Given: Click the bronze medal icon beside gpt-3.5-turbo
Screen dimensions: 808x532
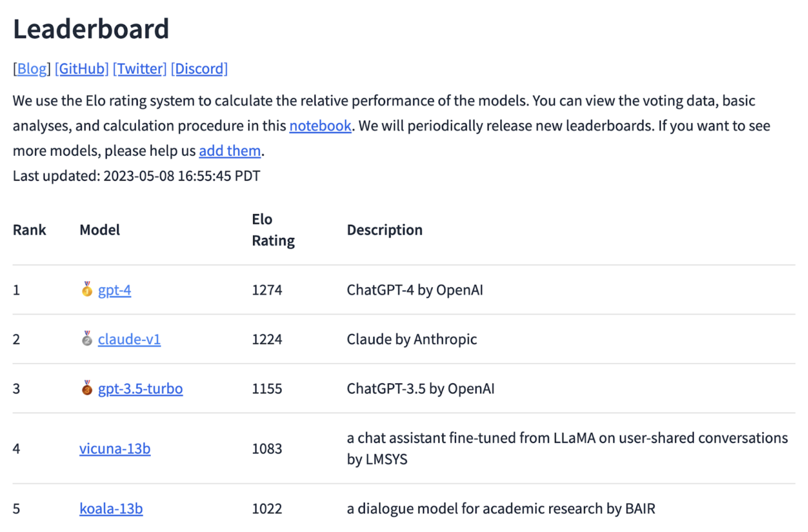Looking at the screenshot, I should pyautogui.click(x=87, y=388).
